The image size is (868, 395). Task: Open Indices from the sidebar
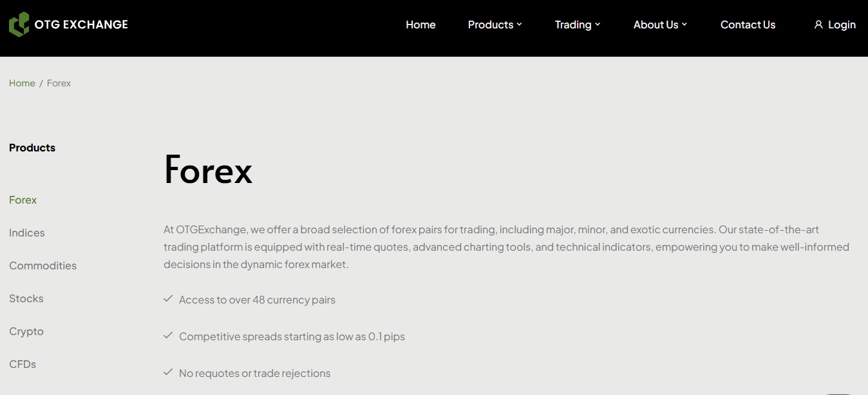click(x=27, y=233)
